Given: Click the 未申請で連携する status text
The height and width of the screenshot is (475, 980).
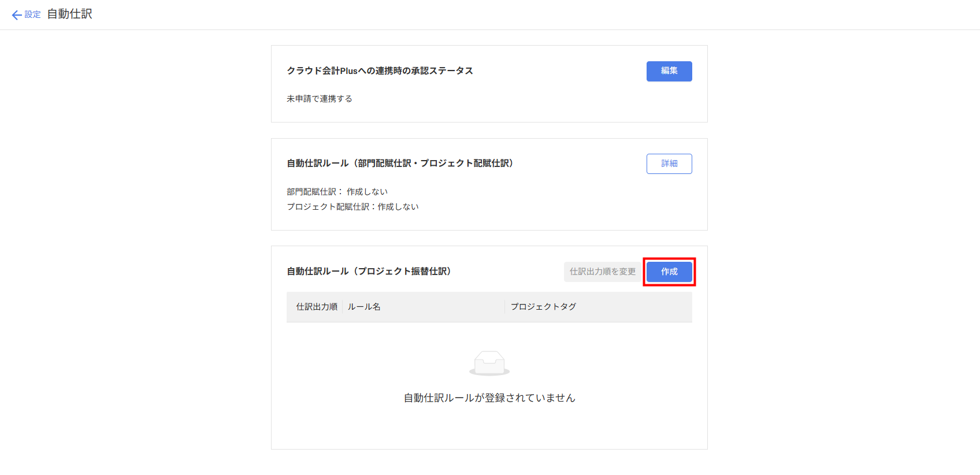Looking at the screenshot, I should tap(320, 99).
